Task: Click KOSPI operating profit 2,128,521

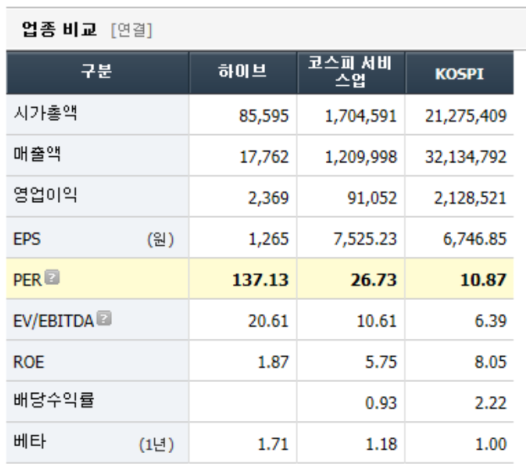Action: click(x=470, y=198)
